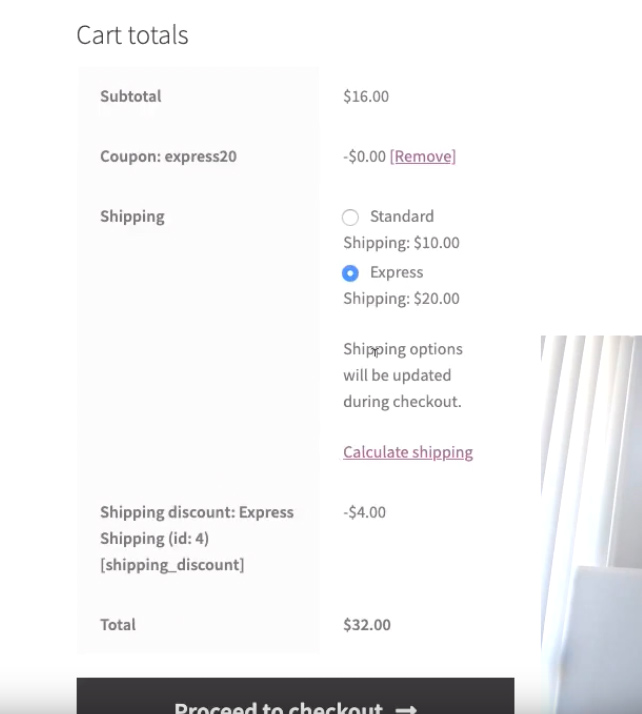
Task: Click the Shipping: $10.00 price text
Action: click(x=401, y=243)
